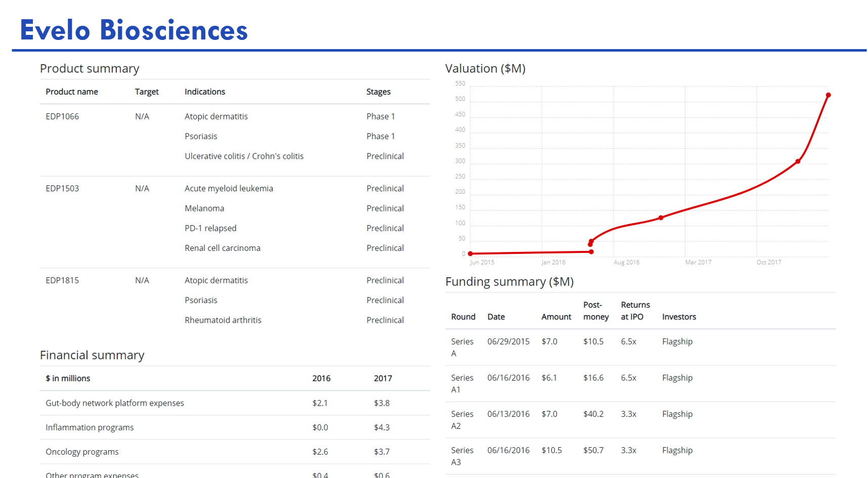This screenshot has width=868, height=478.
Task: Click the Returns at IPO column header
Action: point(635,311)
